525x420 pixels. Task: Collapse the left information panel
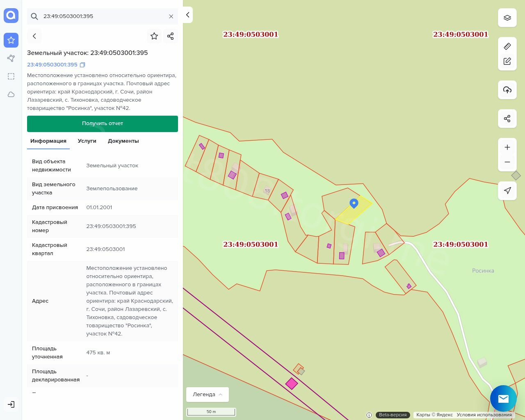187,15
